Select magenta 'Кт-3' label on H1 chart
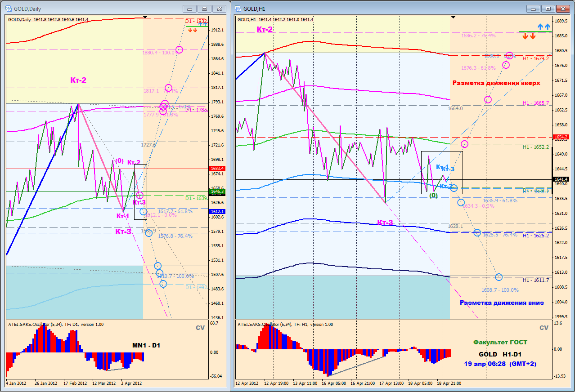 tap(385, 223)
